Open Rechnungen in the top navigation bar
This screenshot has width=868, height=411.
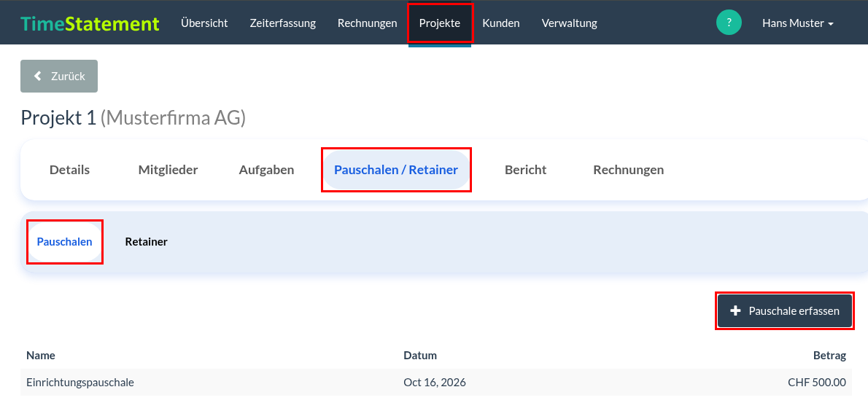tap(368, 23)
